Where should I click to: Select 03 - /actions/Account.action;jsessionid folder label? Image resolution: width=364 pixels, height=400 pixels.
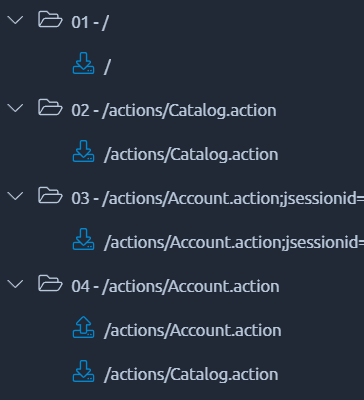[x=218, y=199]
